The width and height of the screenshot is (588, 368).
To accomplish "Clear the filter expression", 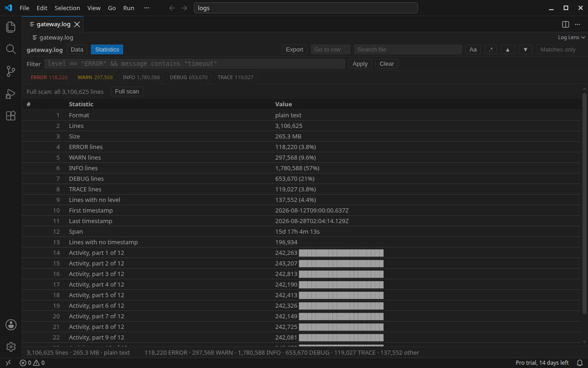I will coord(387,64).
